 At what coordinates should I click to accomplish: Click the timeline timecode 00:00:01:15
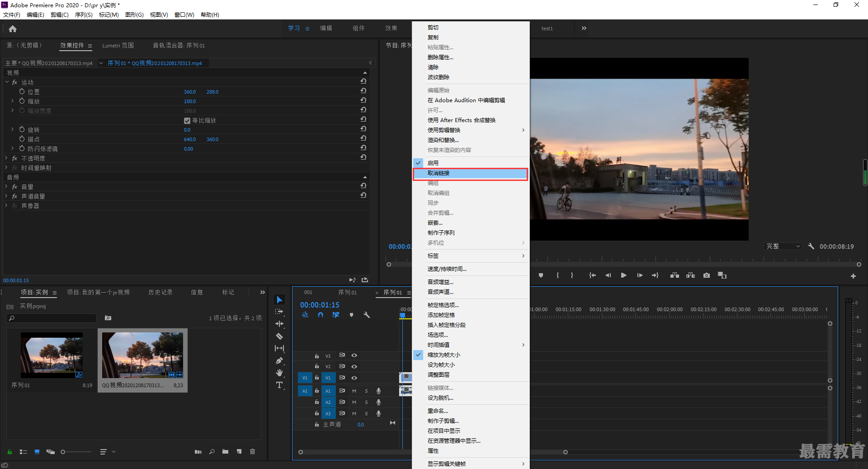tap(320, 305)
